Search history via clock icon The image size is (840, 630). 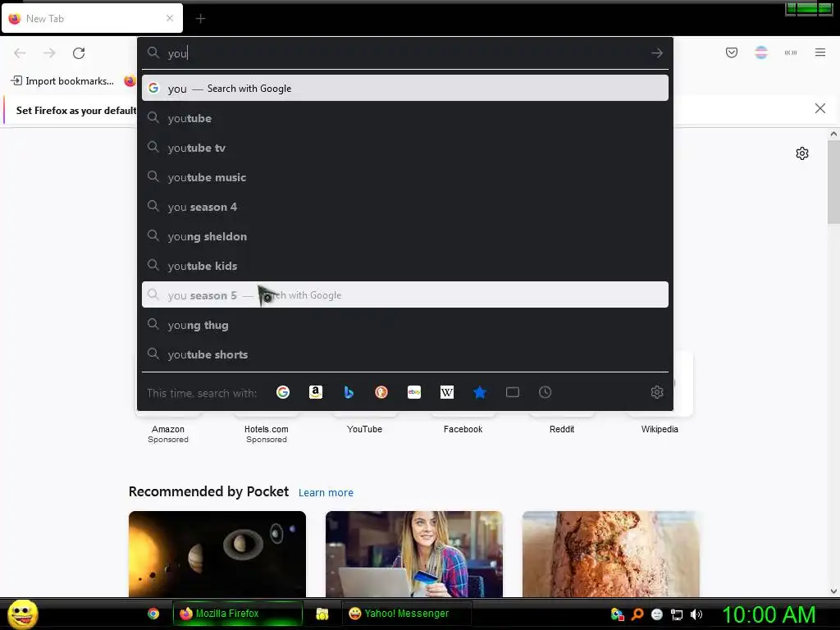(546, 393)
